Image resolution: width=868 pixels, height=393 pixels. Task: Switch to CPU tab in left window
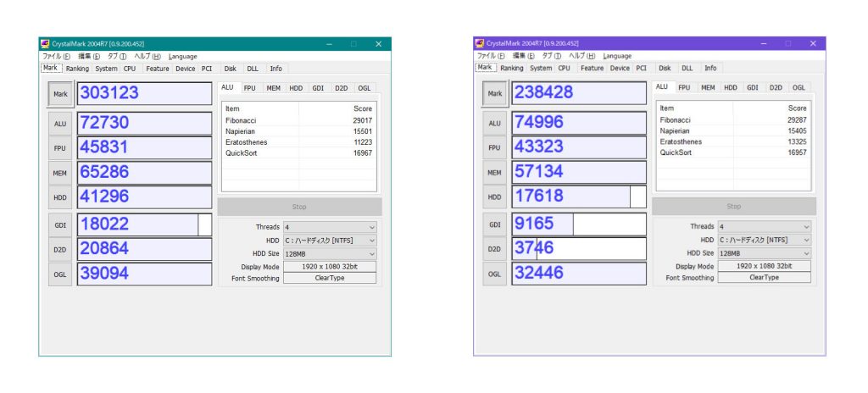point(130,69)
